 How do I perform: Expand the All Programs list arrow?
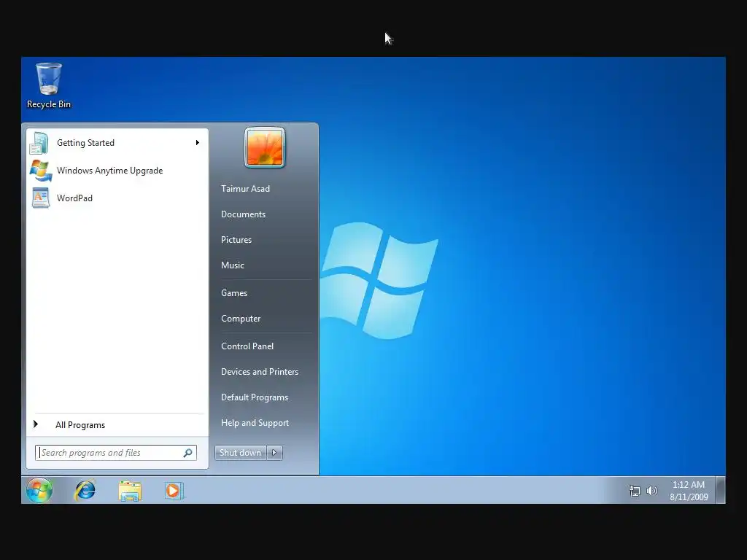[x=36, y=424]
